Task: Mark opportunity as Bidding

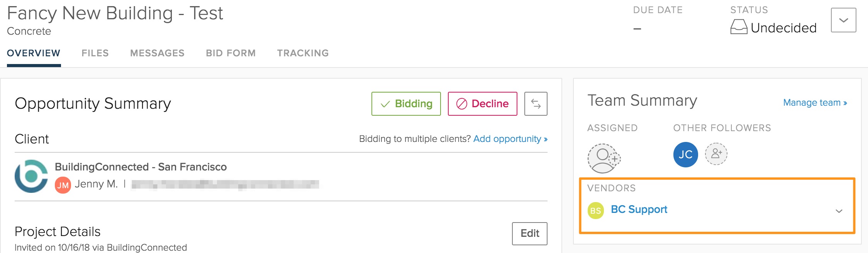Action: click(x=406, y=104)
